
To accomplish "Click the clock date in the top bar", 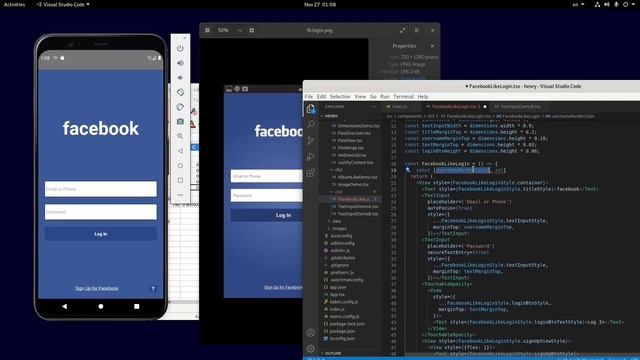I will tap(320, 4).
